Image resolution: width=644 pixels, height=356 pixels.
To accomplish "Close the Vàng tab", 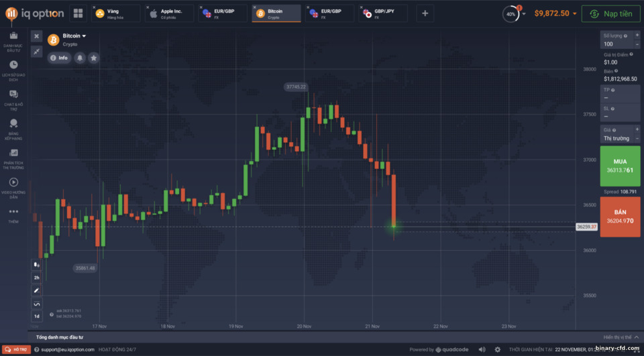I will (94, 7).
